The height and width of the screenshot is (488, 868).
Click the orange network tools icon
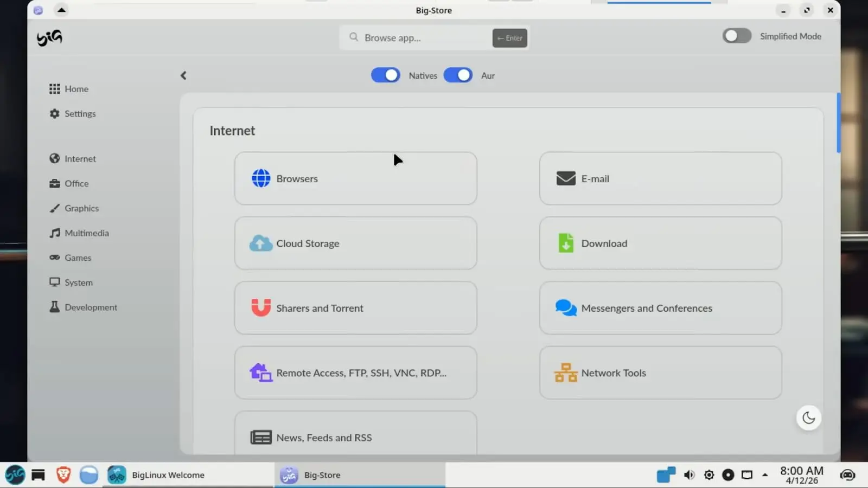pyautogui.click(x=566, y=373)
